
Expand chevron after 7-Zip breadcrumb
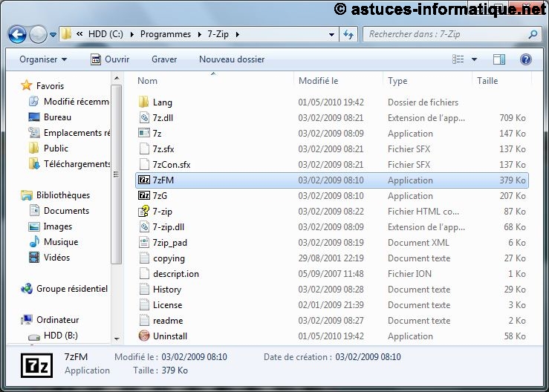[x=238, y=34]
